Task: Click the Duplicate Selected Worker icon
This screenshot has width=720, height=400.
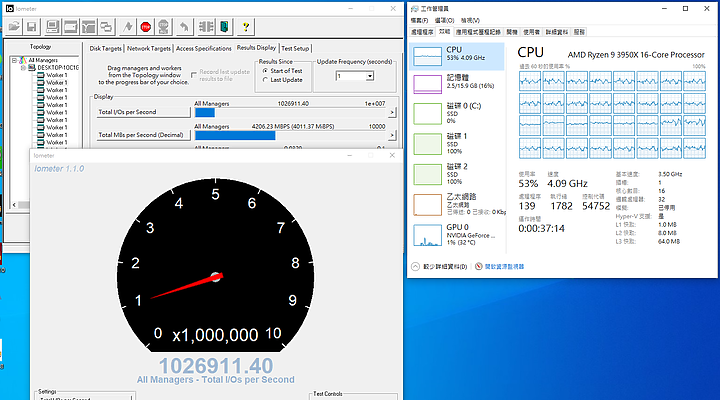Action: 106,27
